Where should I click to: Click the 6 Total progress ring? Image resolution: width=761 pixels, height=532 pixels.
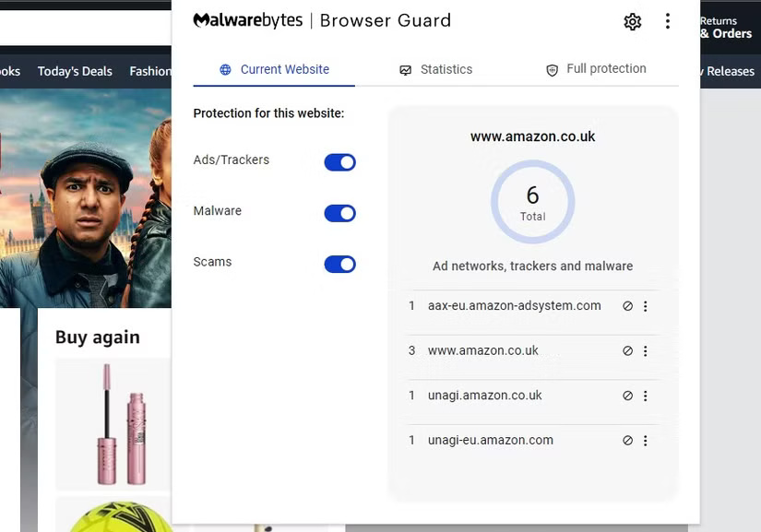tap(532, 202)
